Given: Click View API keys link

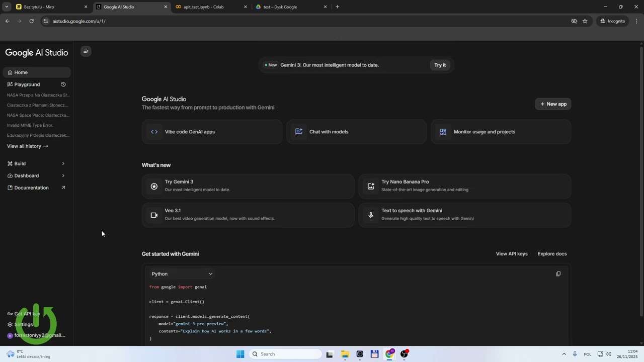Looking at the screenshot, I should click(512, 254).
